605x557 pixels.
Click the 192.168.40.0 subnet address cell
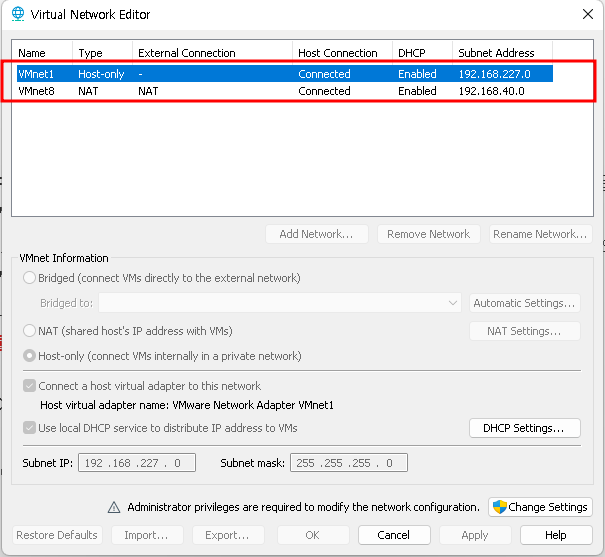491,91
